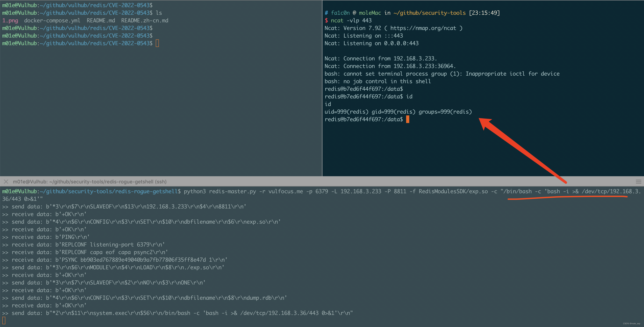Click the red-underlined /bin/bash payload text
Screen dimensions: 644x327
click(567, 191)
